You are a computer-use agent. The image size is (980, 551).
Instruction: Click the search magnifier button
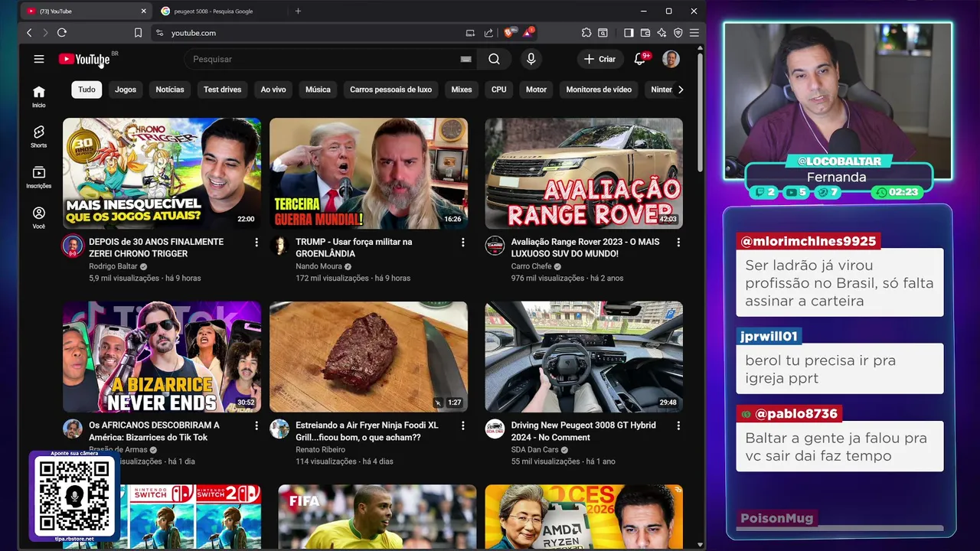point(494,59)
